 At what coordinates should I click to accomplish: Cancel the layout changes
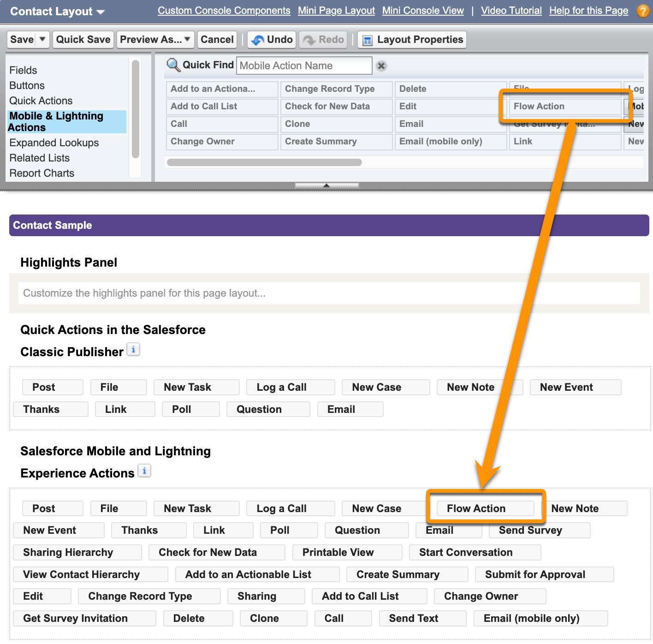click(x=217, y=40)
